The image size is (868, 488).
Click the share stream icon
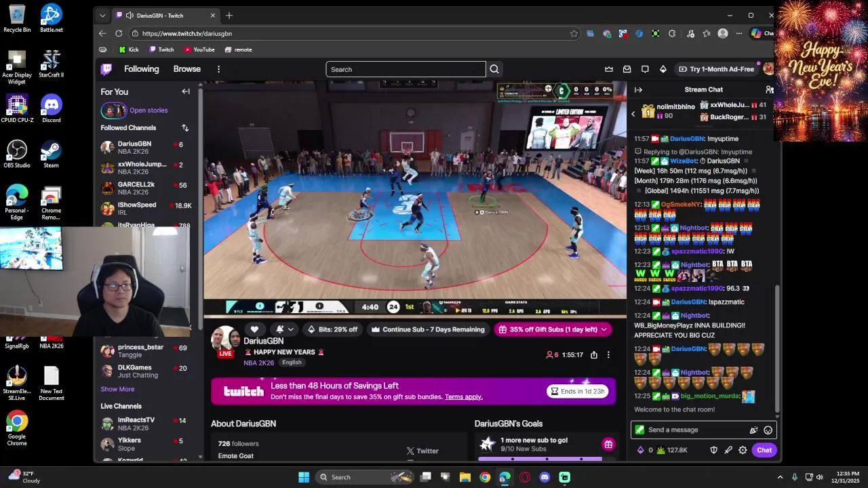[594, 355]
